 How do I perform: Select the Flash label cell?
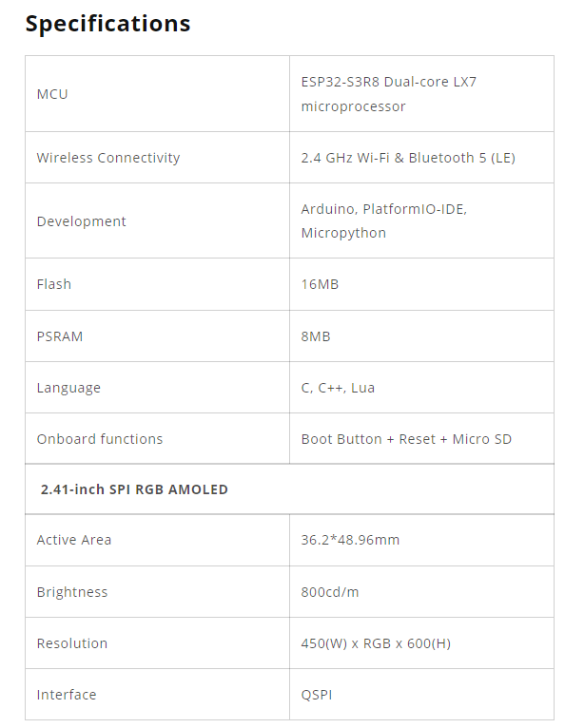tap(158, 284)
